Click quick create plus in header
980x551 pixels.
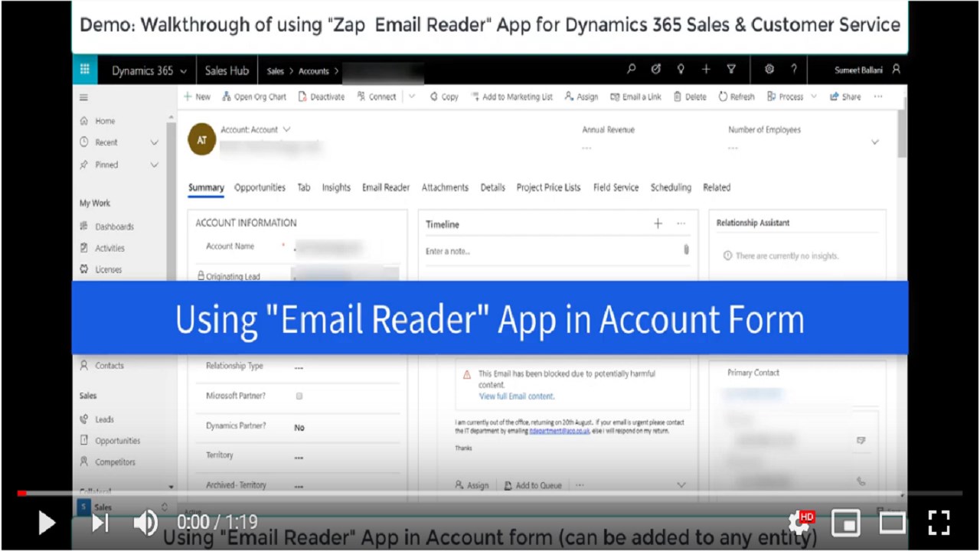point(706,70)
